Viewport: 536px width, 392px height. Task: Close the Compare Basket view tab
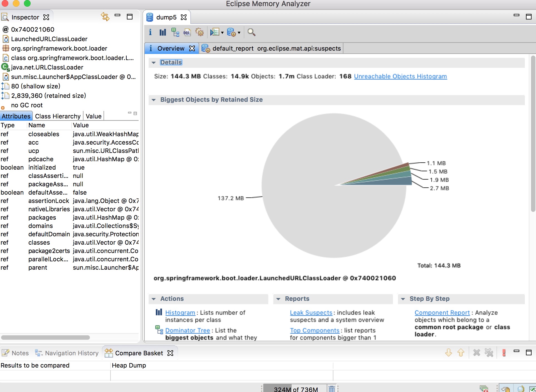(170, 353)
